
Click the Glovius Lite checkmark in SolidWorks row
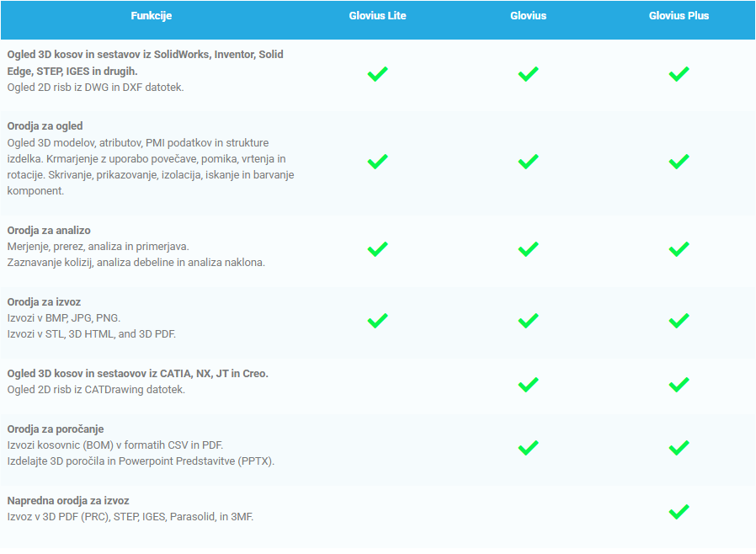377,74
